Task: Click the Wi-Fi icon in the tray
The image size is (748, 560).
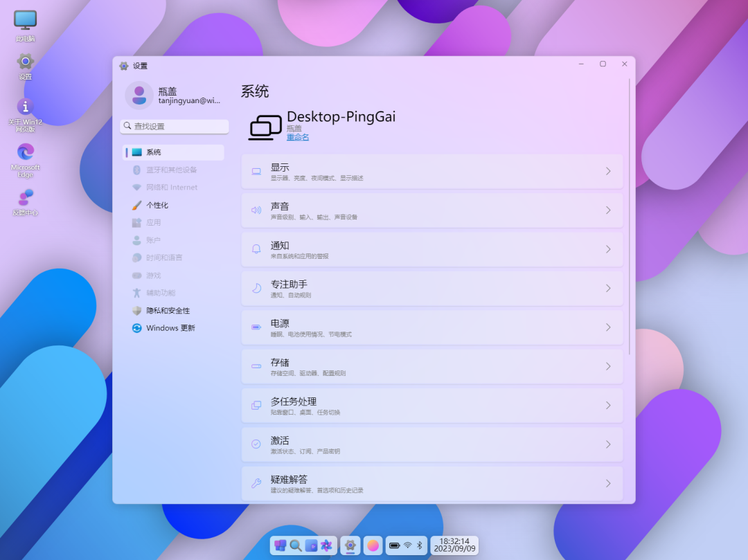Action: point(408,545)
